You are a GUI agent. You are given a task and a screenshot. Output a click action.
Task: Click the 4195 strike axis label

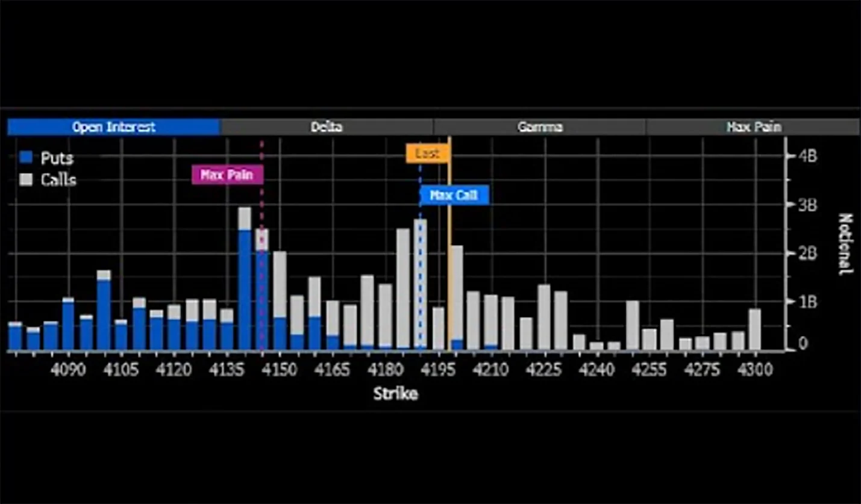coord(438,369)
